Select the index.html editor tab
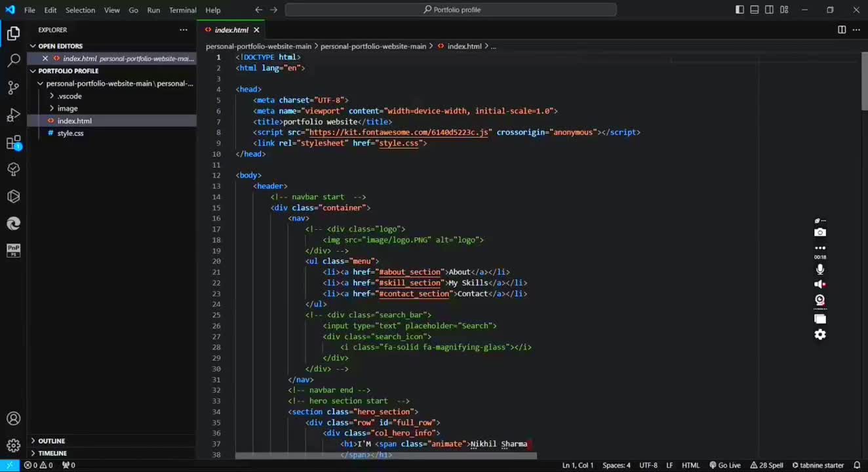This screenshot has height=472, width=868. coord(231,29)
